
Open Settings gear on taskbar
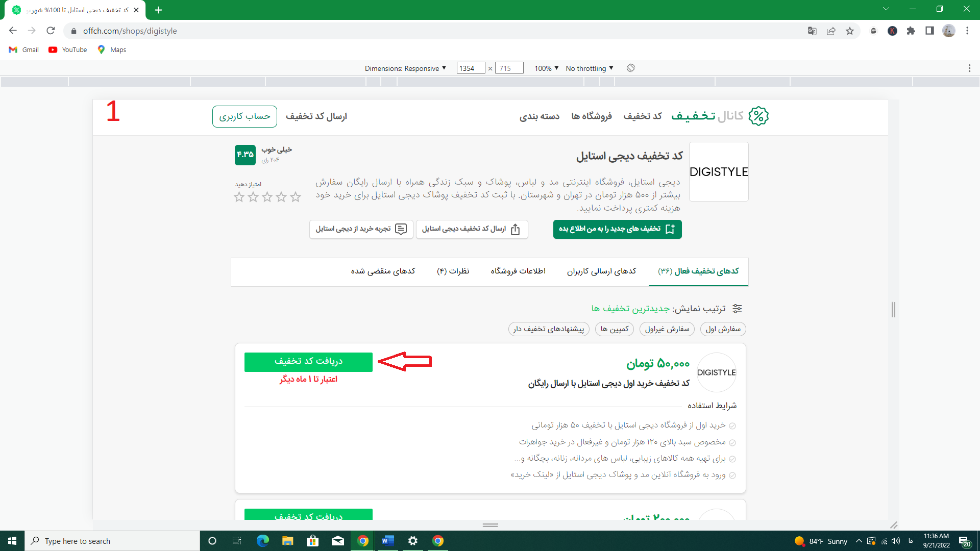[413, 541]
